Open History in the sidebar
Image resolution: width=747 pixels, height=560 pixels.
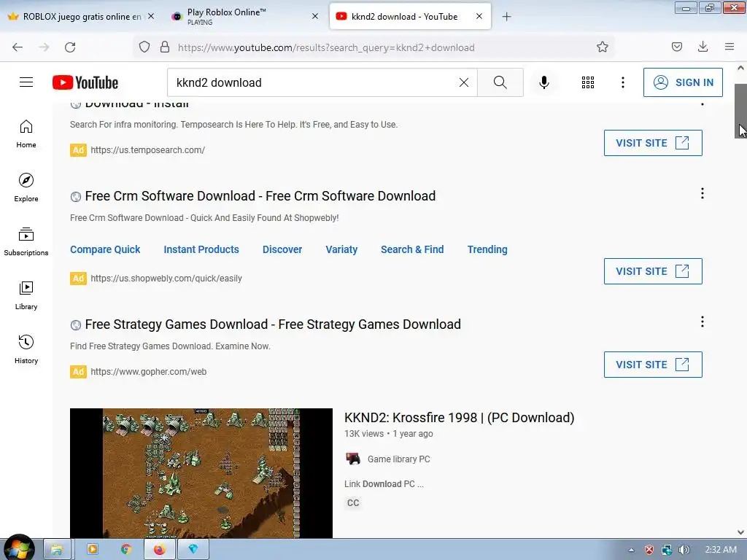point(26,349)
